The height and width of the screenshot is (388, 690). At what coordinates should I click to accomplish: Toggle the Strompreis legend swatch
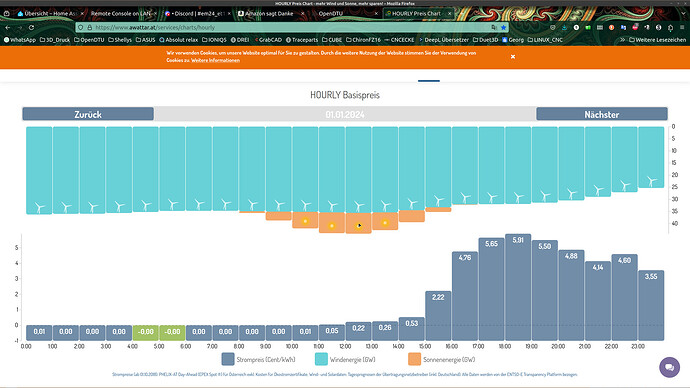pyautogui.click(x=228, y=359)
